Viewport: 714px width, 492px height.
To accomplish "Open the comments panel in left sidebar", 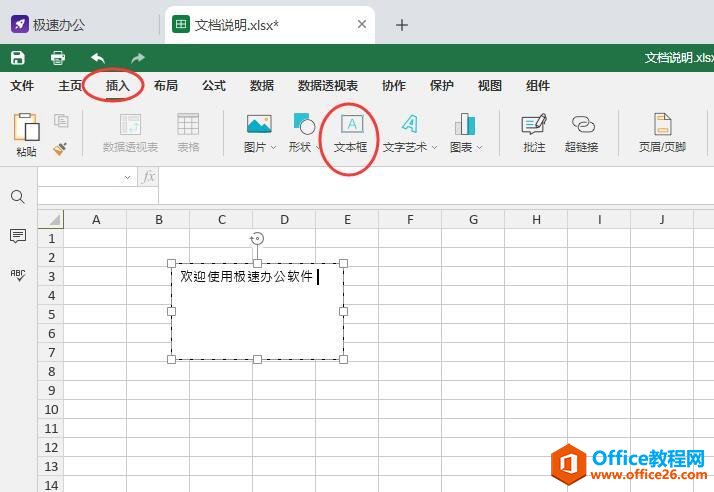I will [x=18, y=236].
